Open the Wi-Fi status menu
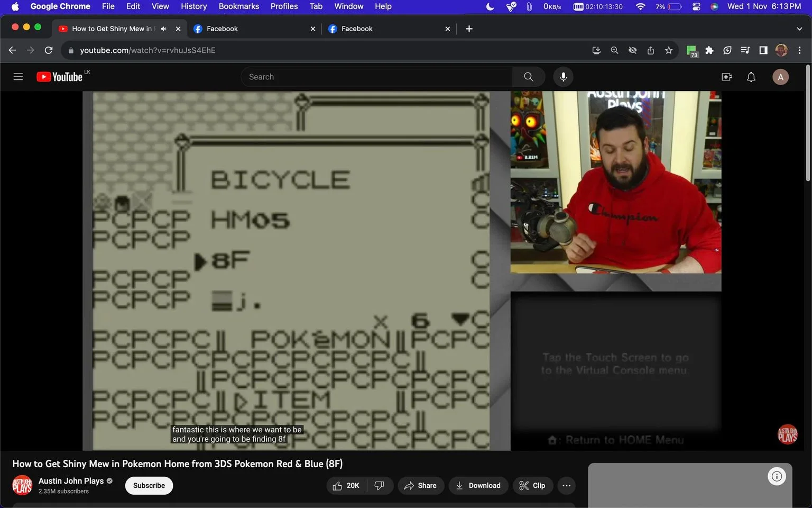 [640, 6]
